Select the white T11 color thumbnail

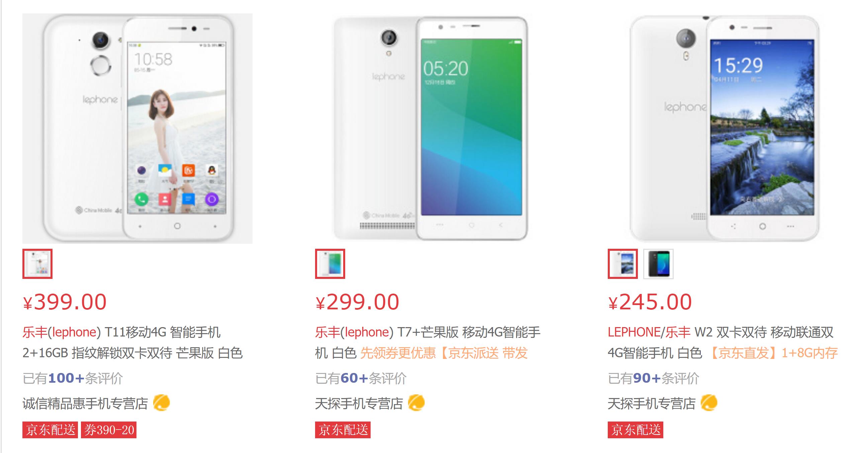click(x=37, y=264)
